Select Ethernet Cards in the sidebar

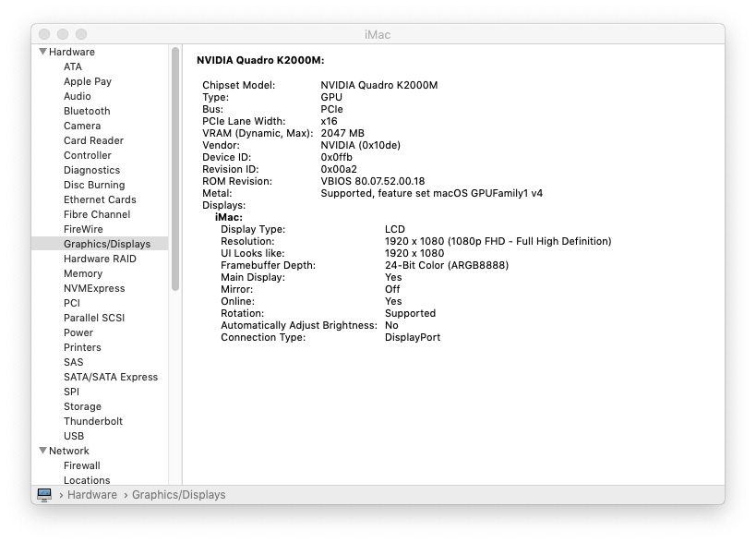(100, 199)
